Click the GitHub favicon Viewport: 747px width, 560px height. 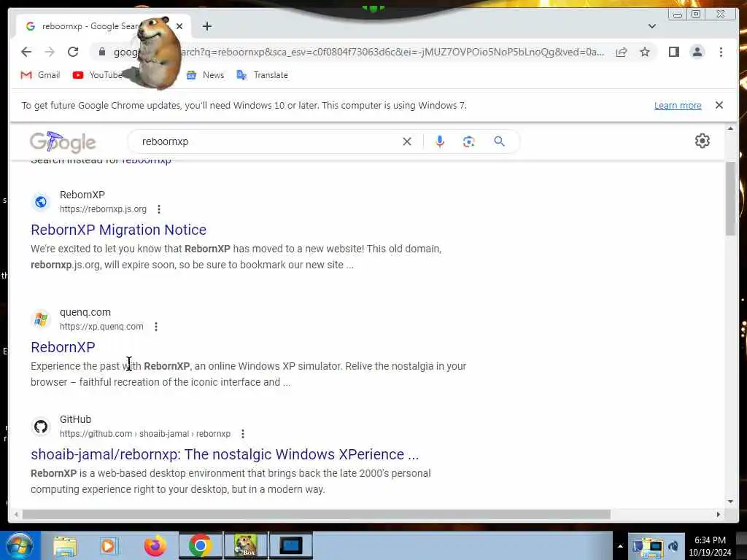[41, 427]
